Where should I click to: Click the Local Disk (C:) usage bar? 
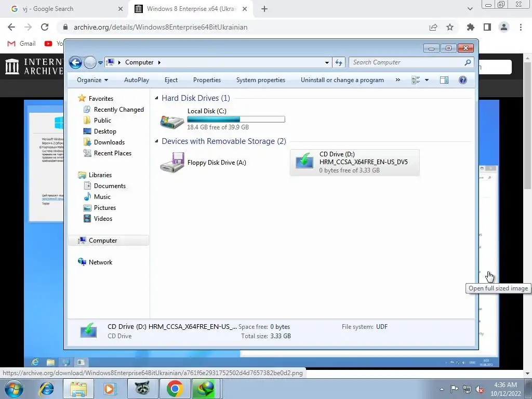coord(236,119)
